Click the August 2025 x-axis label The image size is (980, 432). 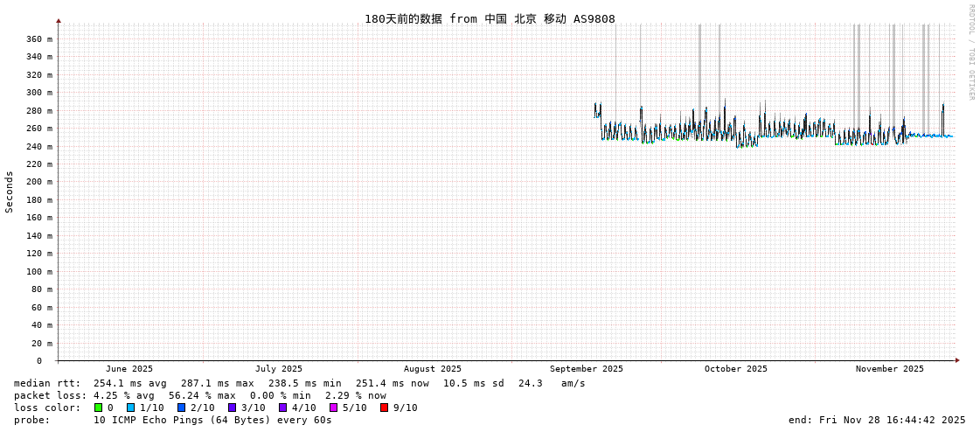(x=433, y=369)
